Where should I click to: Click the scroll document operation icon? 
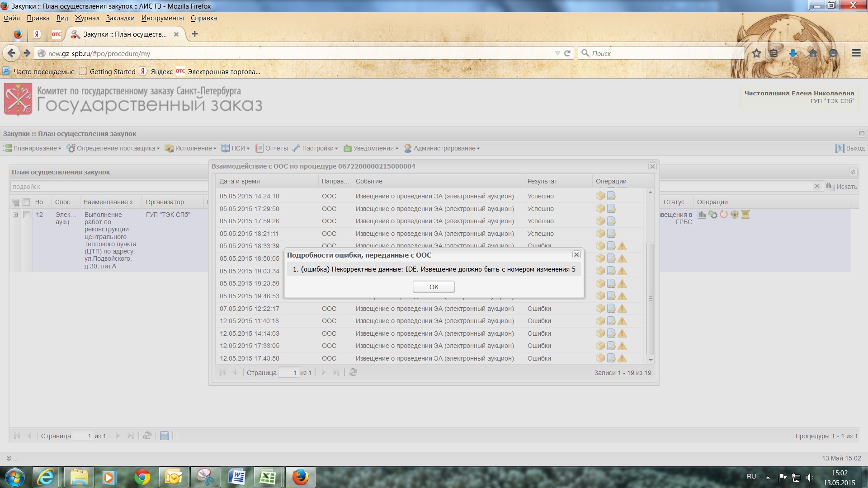coord(745,215)
